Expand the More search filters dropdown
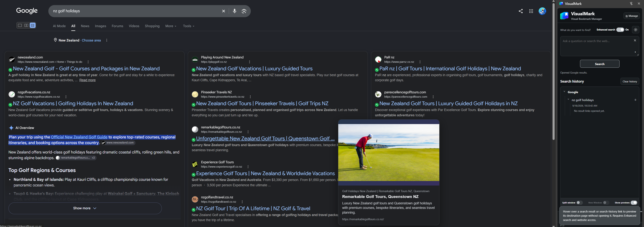 pyautogui.click(x=171, y=26)
